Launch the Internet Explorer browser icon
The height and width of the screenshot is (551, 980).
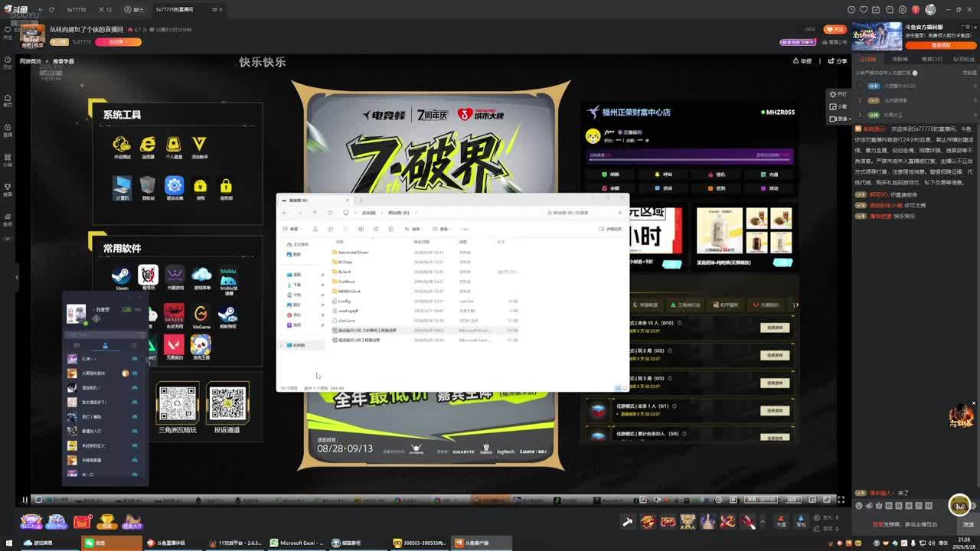point(148,145)
